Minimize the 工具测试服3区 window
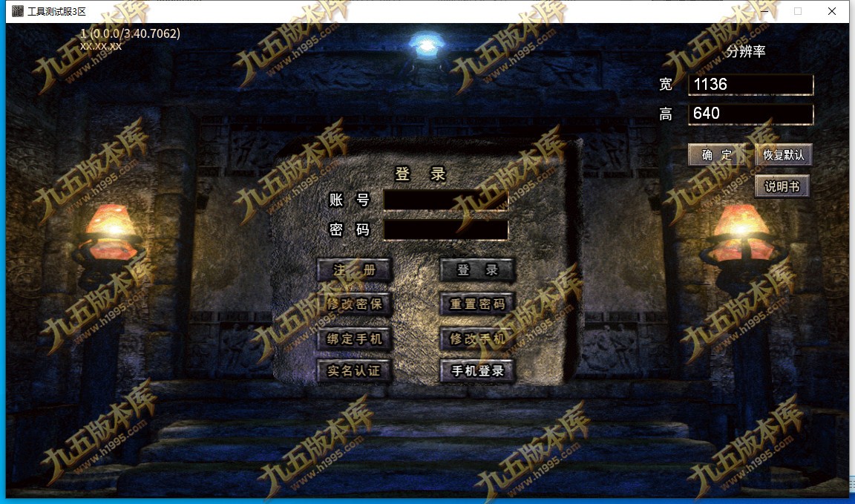The height and width of the screenshot is (504, 855). (764, 11)
